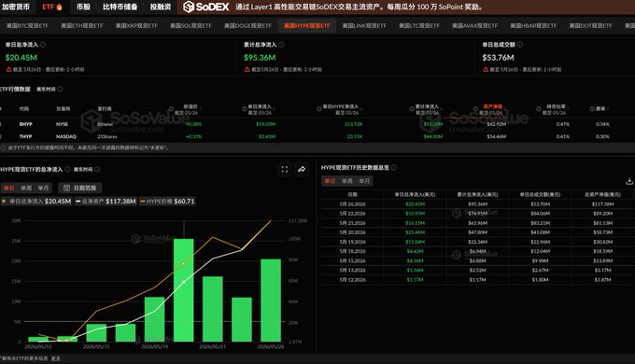635x364 pixels.
Task: Click the info icon in the disclosure footnote
Action: pyautogui.click(x=4, y=147)
